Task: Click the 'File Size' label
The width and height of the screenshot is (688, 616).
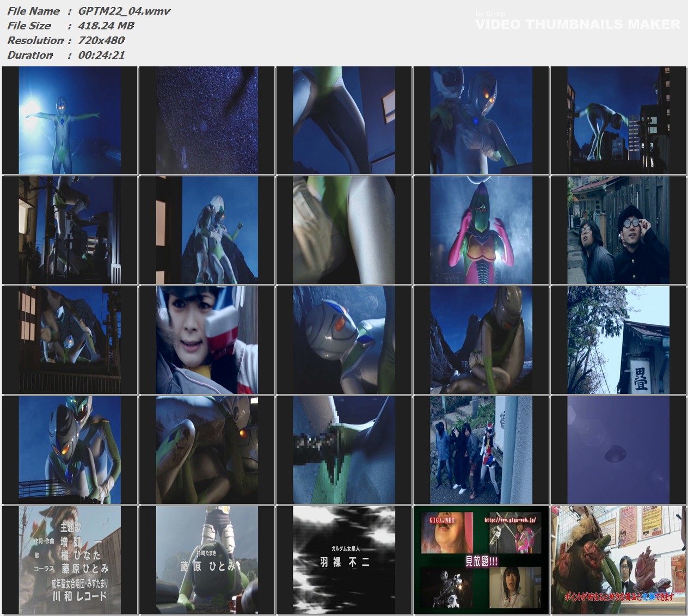Action: [x=29, y=26]
